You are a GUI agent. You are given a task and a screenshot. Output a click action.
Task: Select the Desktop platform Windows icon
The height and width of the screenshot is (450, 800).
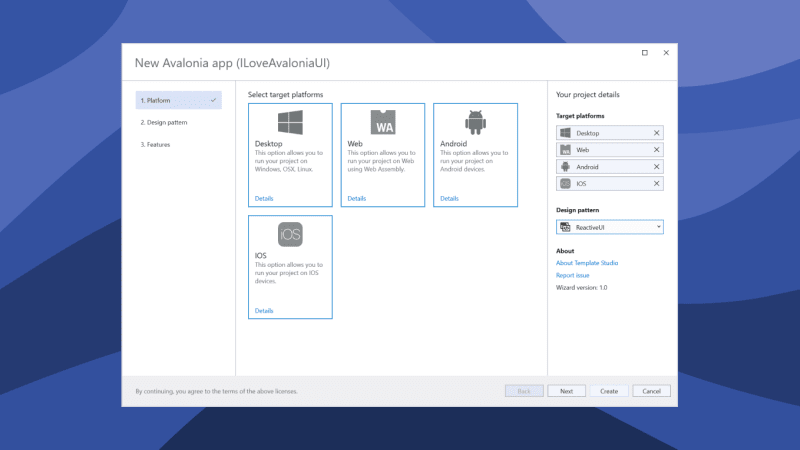[290, 122]
